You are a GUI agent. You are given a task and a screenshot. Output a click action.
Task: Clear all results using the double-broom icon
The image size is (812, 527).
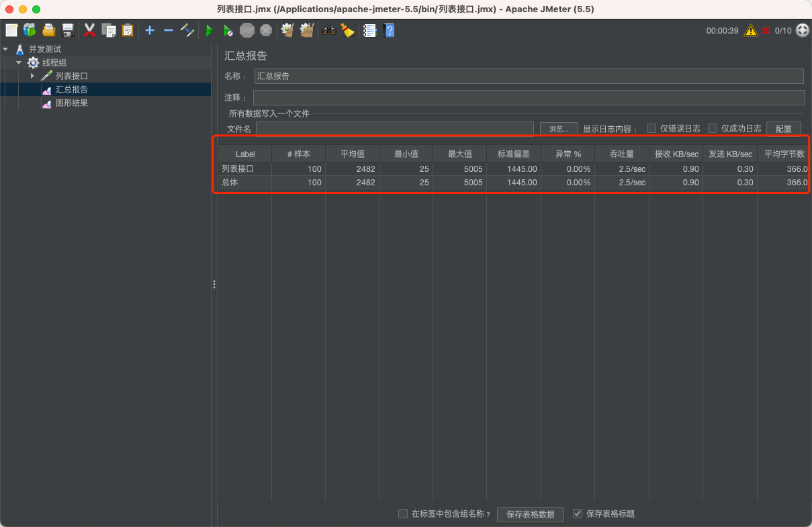[x=306, y=30]
